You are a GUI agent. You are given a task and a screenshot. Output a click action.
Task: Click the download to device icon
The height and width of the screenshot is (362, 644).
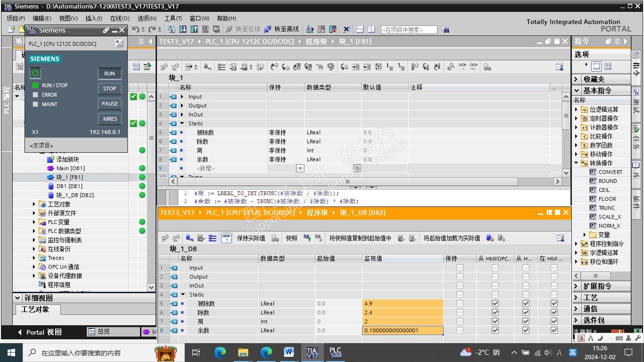[183, 29]
